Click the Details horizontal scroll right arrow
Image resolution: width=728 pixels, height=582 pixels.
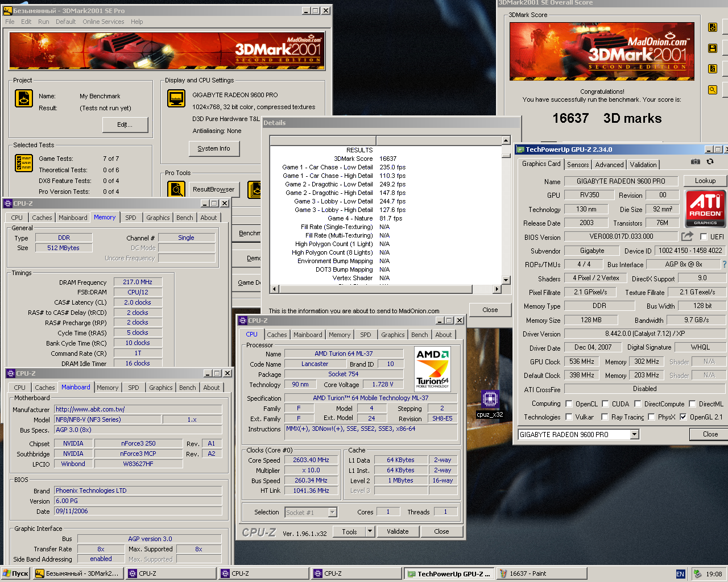497,289
